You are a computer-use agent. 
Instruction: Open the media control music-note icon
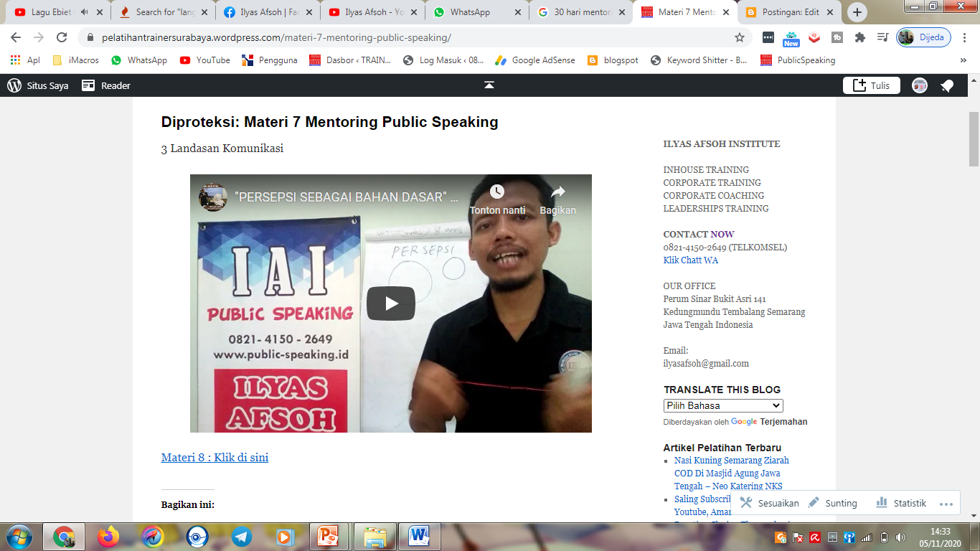(882, 37)
